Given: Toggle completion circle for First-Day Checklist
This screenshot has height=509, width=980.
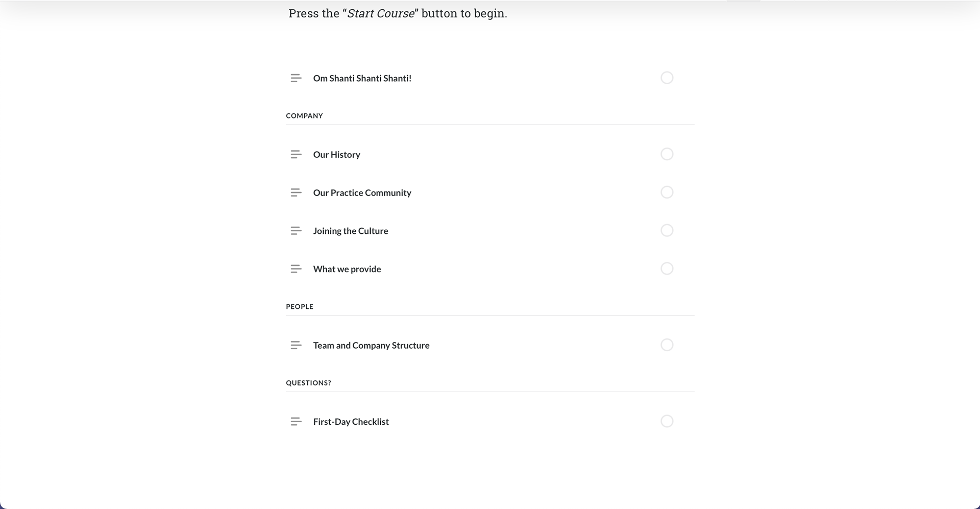Looking at the screenshot, I should click(x=667, y=421).
